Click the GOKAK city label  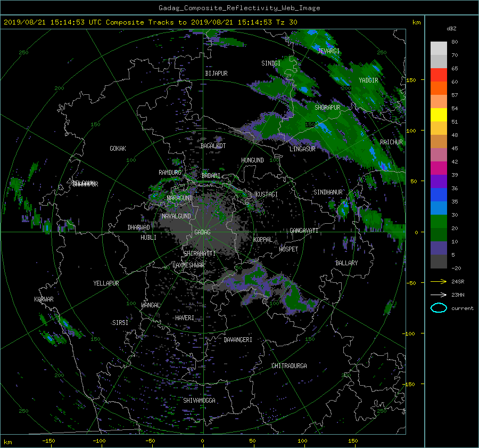pos(118,149)
